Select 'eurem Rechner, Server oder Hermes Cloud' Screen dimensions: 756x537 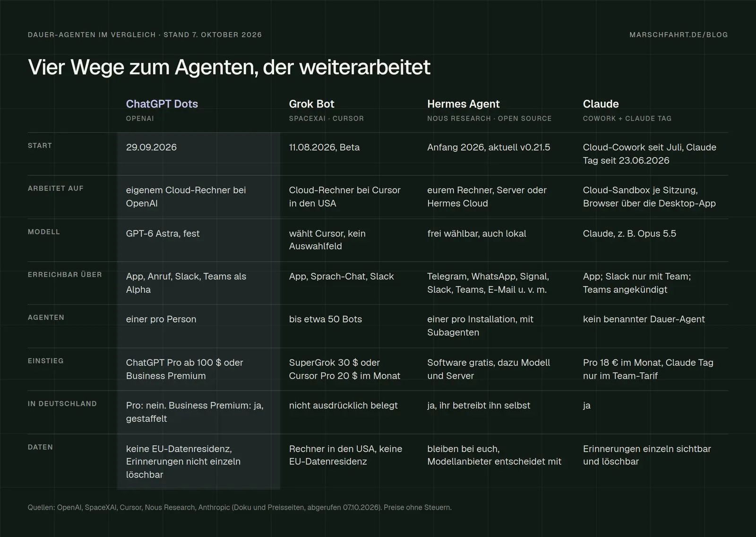487,196
